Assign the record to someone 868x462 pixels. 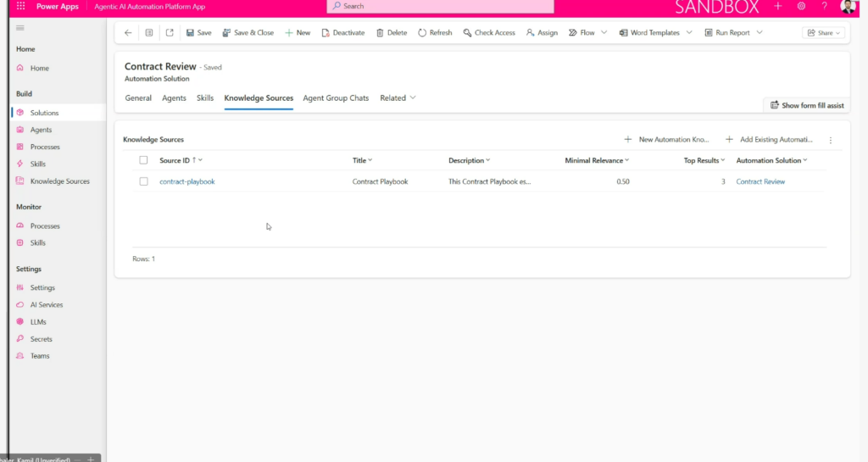(x=542, y=33)
